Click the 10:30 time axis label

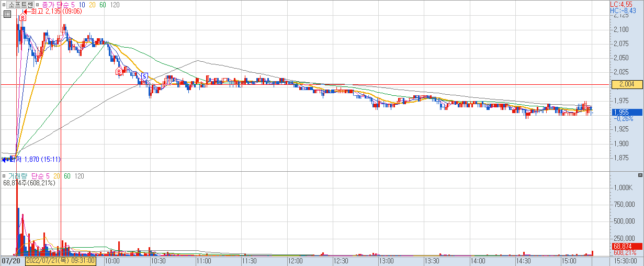coord(158,260)
